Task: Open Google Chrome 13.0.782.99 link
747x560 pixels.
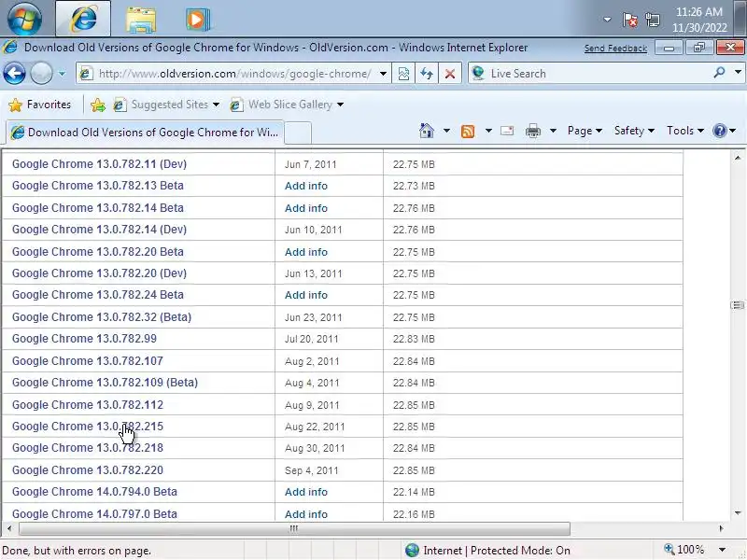Action: point(84,338)
